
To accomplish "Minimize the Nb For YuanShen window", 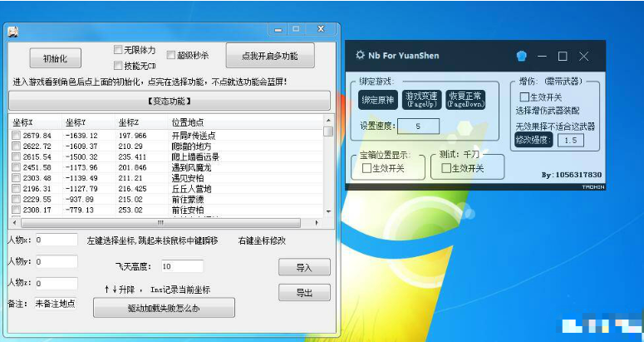I will tap(542, 57).
